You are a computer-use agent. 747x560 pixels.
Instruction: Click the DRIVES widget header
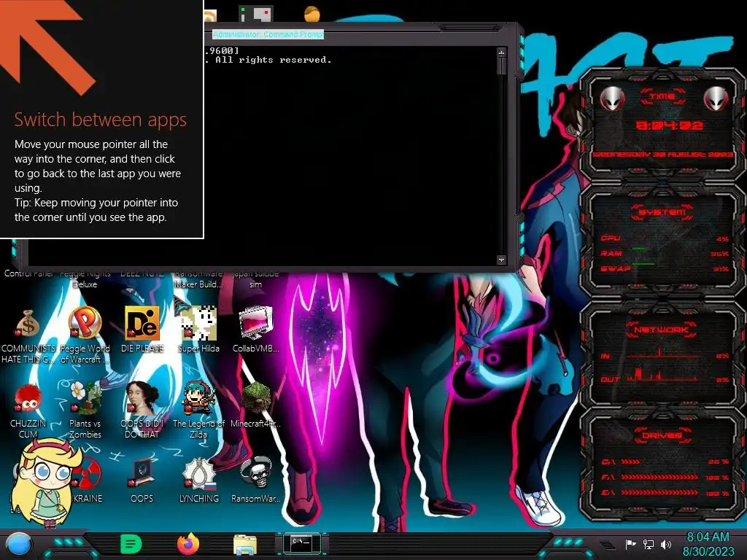(x=662, y=435)
